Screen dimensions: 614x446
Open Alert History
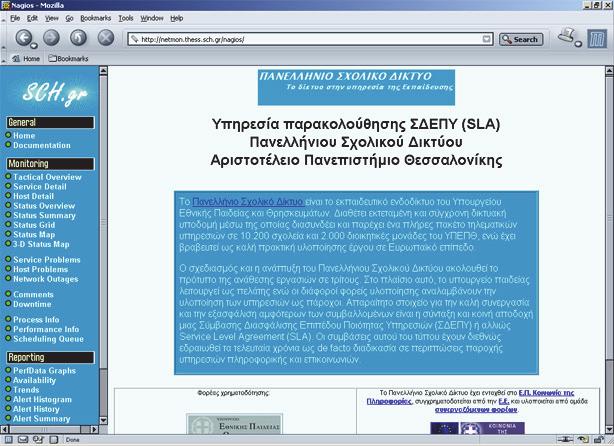tap(36, 409)
